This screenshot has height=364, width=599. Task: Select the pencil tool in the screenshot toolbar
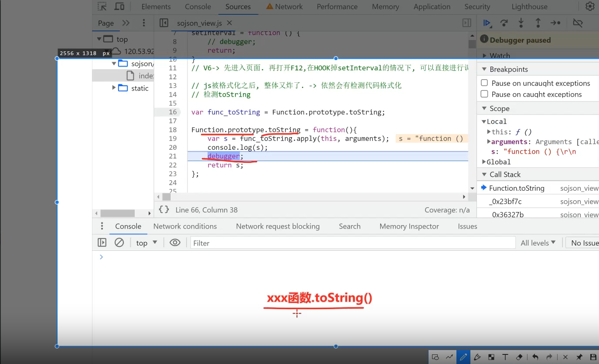click(x=463, y=357)
